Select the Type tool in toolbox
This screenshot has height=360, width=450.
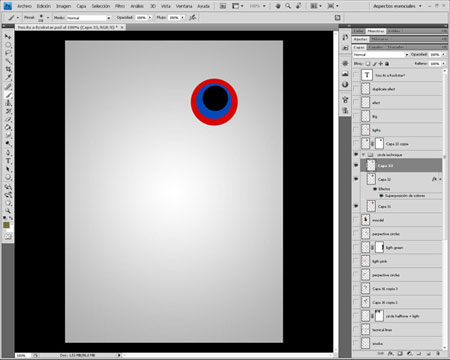(x=8, y=161)
